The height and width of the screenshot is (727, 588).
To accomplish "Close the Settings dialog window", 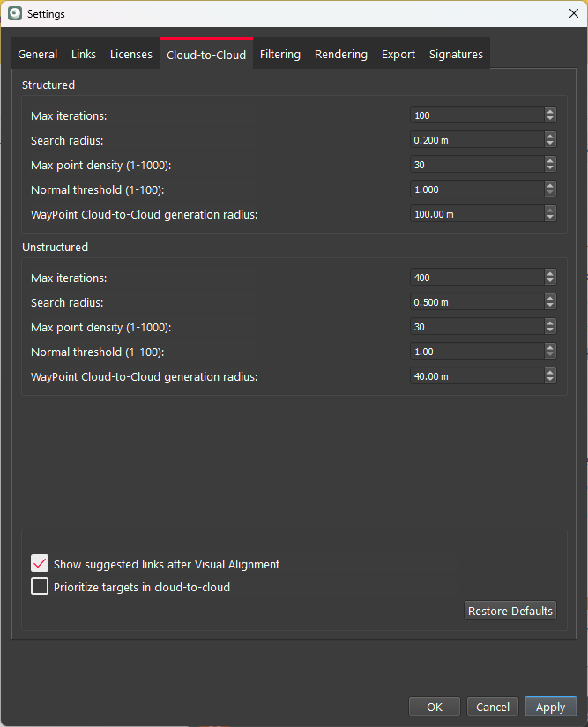I will [573, 13].
